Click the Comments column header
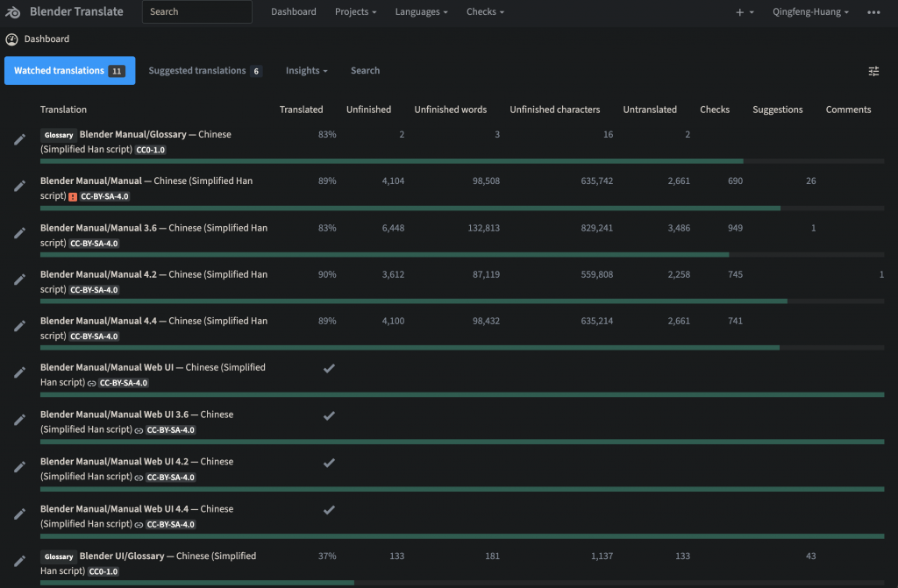Viewport: 898px width, 588px height. coord(848,110)
